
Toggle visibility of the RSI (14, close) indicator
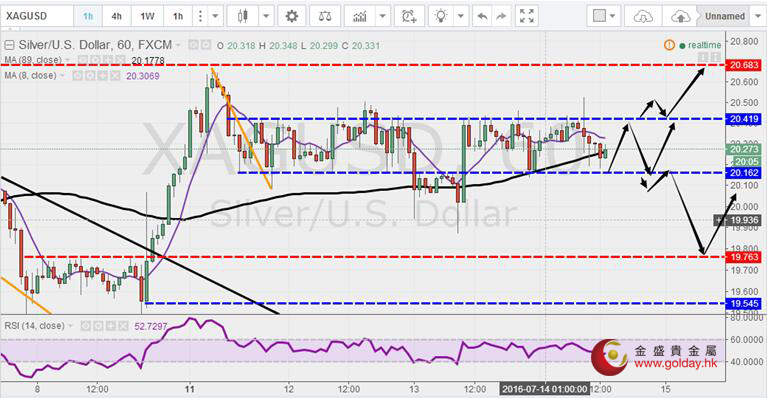pyautogui.click(x=85, y=326)
